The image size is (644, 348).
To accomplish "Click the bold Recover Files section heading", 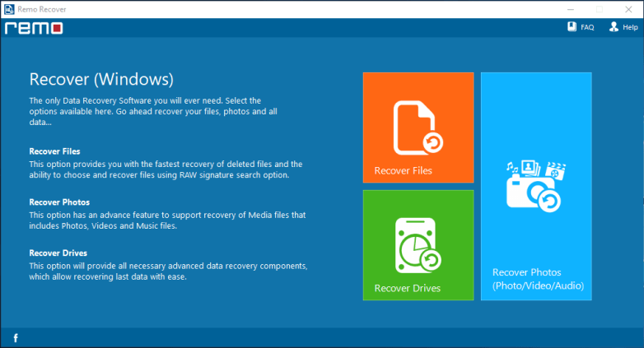I will click(x=54, y=152).
